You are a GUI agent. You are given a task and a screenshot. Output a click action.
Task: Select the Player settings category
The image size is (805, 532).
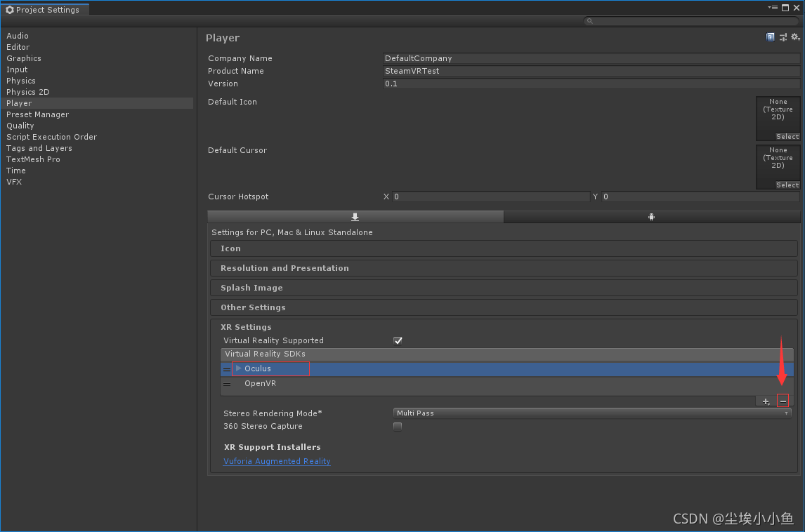coord(97,103)
